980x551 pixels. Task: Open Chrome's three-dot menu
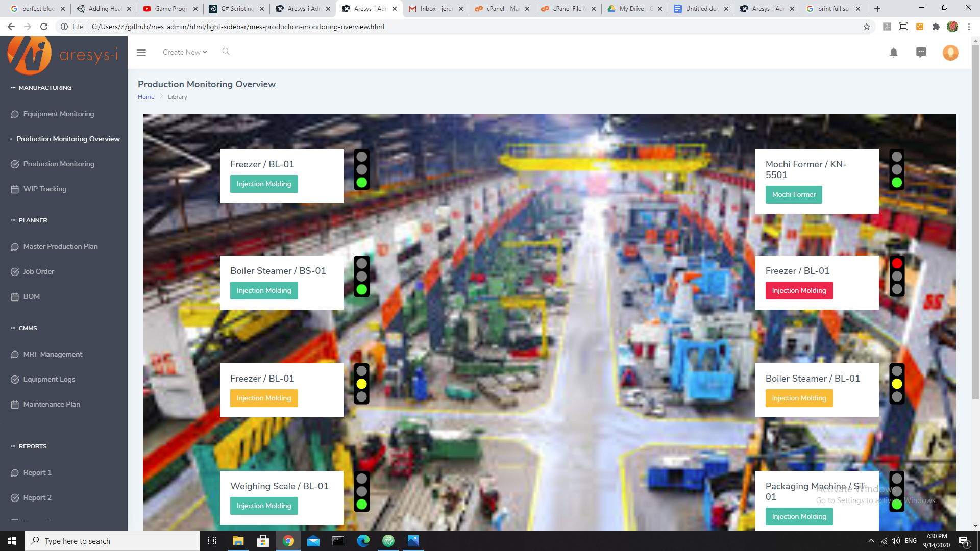[x=969, y=27]
